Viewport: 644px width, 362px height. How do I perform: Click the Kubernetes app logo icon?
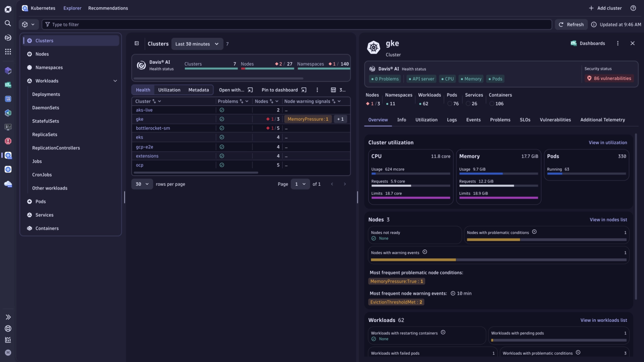pos(25,8)
